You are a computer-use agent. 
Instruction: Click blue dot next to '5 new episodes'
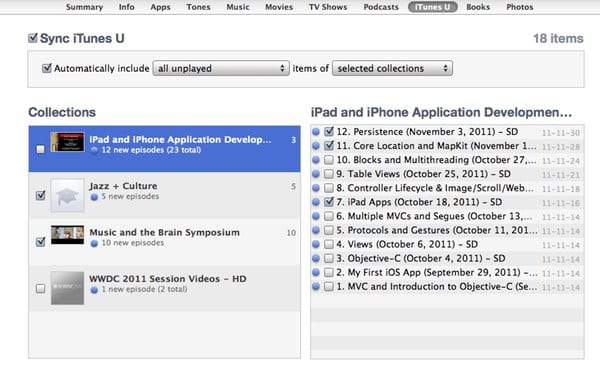94,197
